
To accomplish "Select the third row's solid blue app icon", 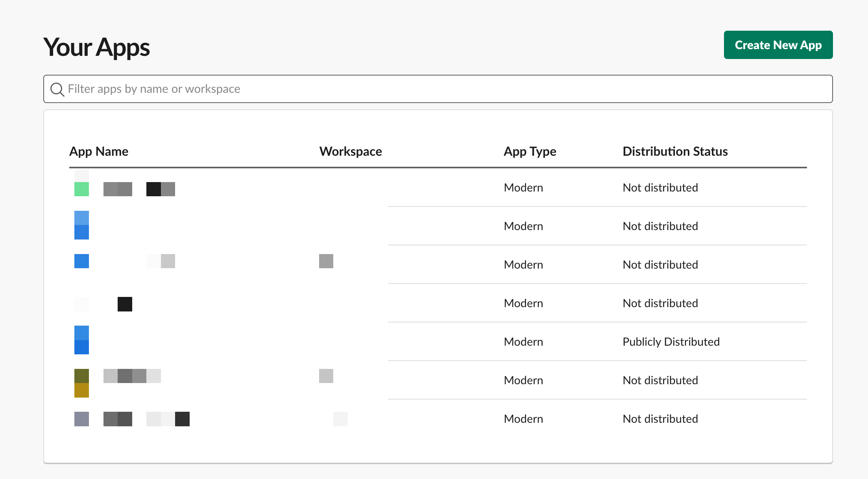I will click(81, 261).
